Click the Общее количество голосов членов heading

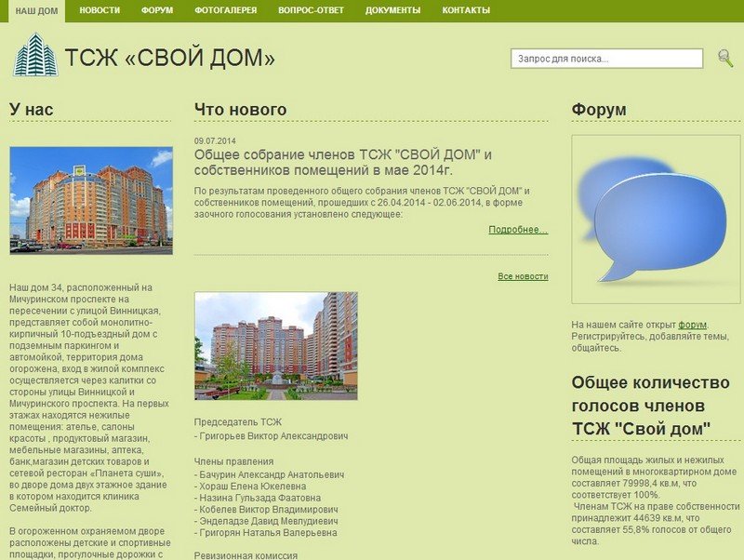pos(650,406)
